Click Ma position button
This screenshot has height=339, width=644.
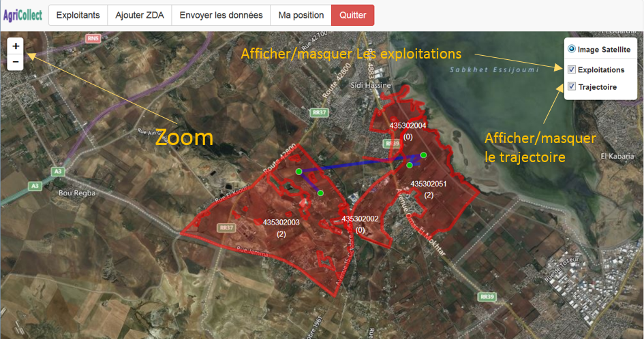point(301,15)
